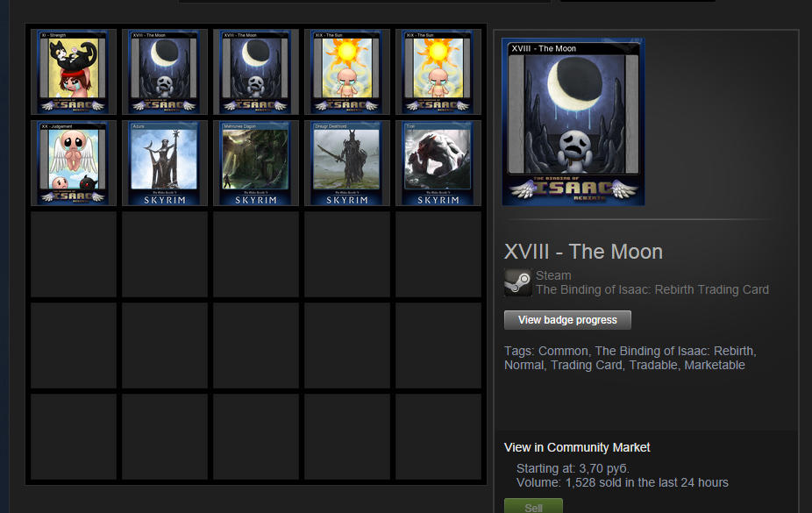Viewport: 812px width, 513px height.
Task: Enlarge the large Moon card preview image
Action: pos(573,122)
